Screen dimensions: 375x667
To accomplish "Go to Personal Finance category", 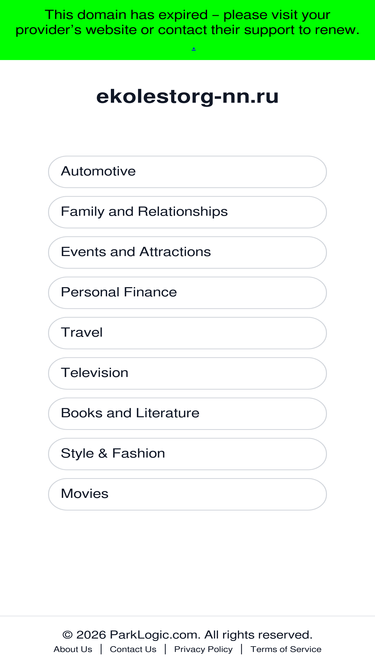I will tap(188, 293).
